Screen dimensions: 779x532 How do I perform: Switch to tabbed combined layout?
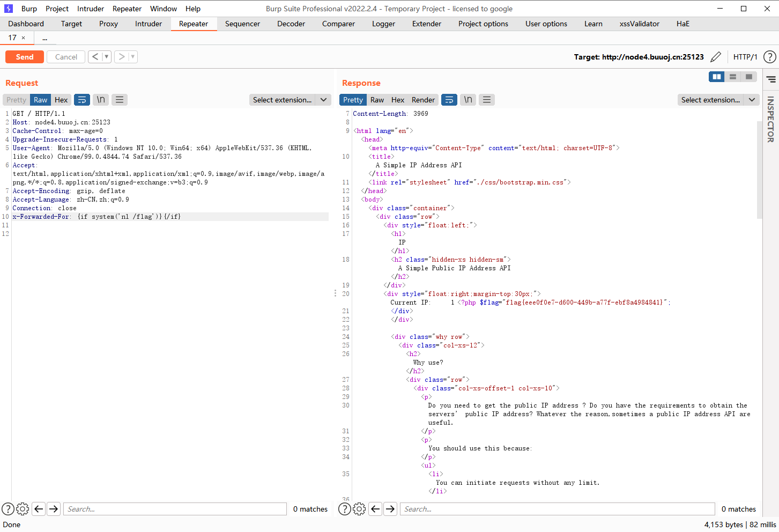point(748,77)
